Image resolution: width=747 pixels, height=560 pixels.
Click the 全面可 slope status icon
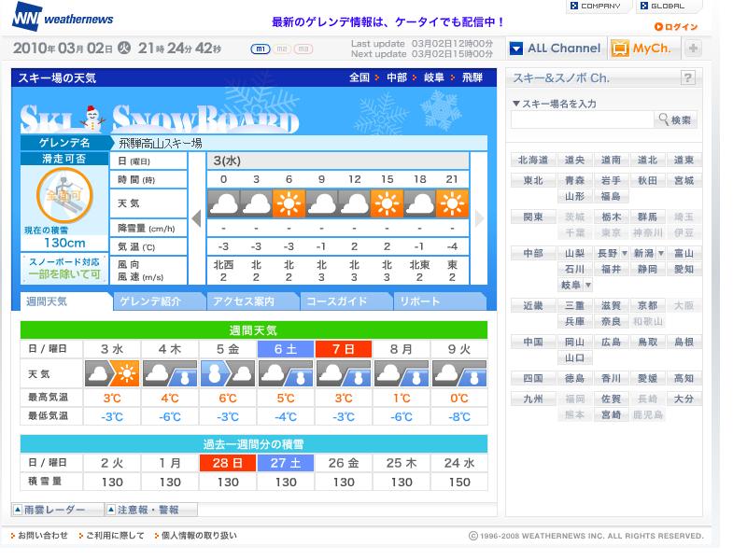pos(64,195)
